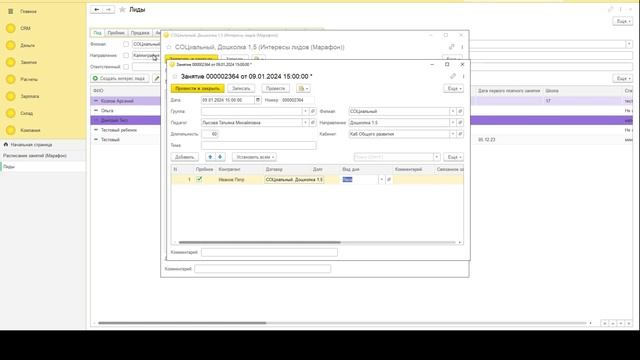The width and height of the screenshot is (640, 360).
Task: Go to Начальная страница home tab
Action: click(x=31, y=144)
